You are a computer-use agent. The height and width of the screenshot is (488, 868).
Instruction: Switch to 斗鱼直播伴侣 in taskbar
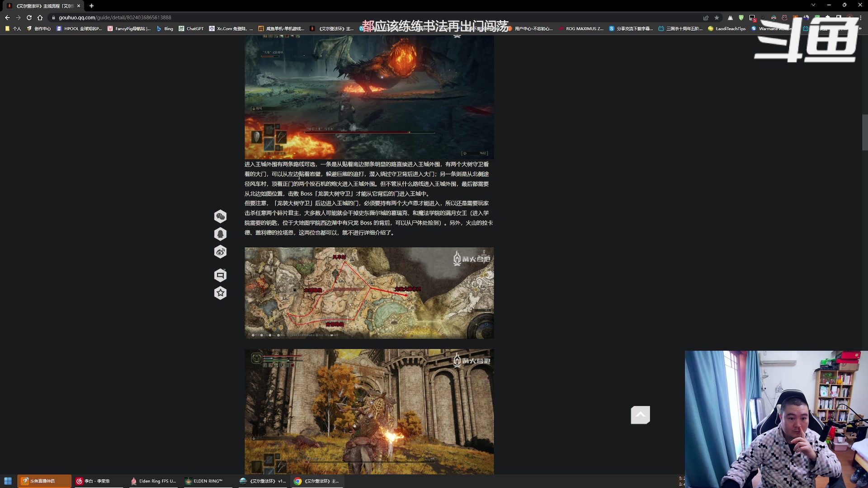(x=44, y=481)
